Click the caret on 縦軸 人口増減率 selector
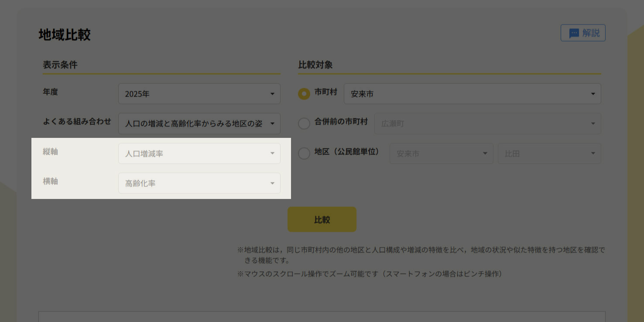This screenshot has height=322, width=644. click(272, 154)
